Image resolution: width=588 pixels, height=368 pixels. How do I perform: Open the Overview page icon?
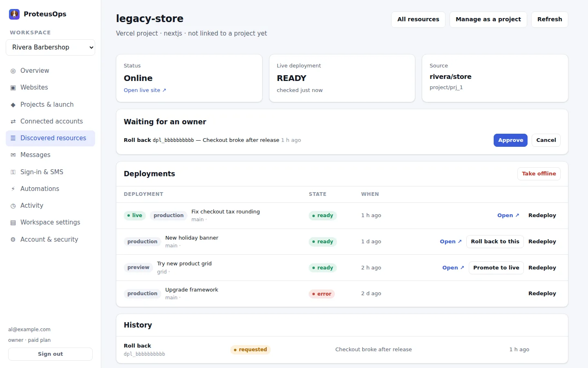pos(13,71)
